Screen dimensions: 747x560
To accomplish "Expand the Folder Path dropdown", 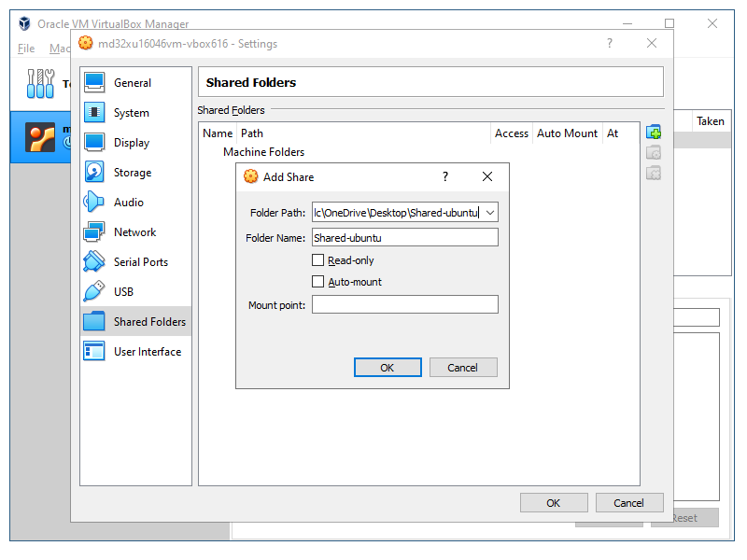I will (x=490, y=213).
